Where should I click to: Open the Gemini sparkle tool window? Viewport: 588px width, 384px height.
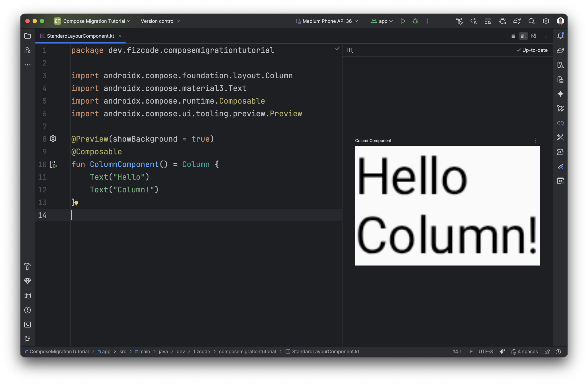pos(560,94)
